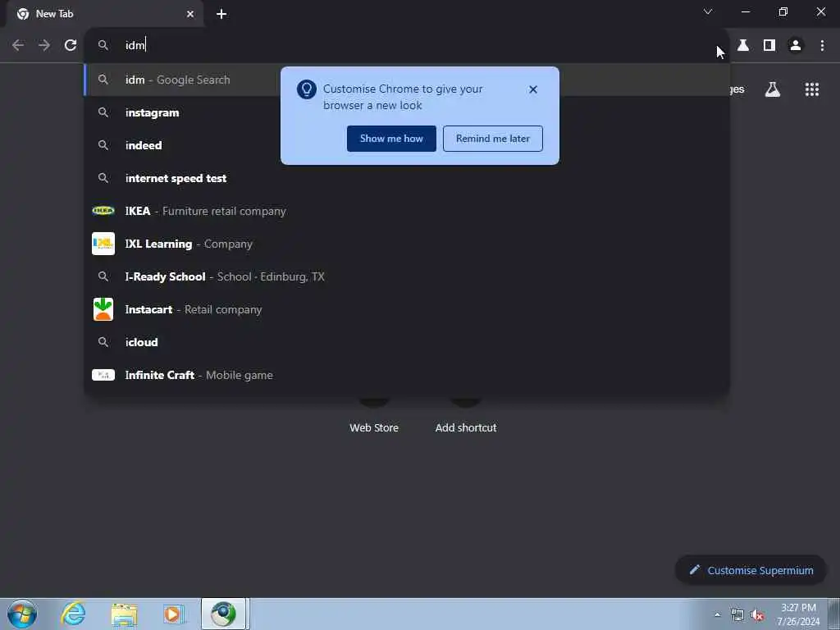Select the instagram suggestion
Viewport: 840px width, 630px height.
[407, 112]
